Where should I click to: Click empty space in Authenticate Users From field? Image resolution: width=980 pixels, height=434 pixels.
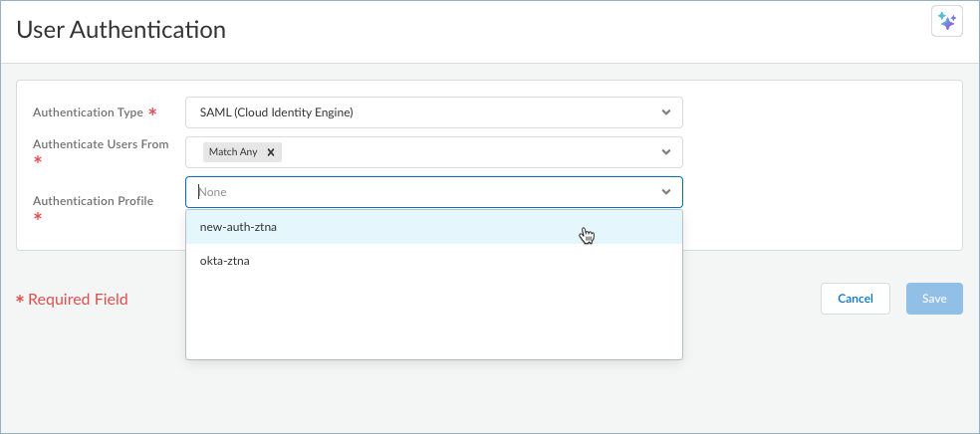(468, 152)
